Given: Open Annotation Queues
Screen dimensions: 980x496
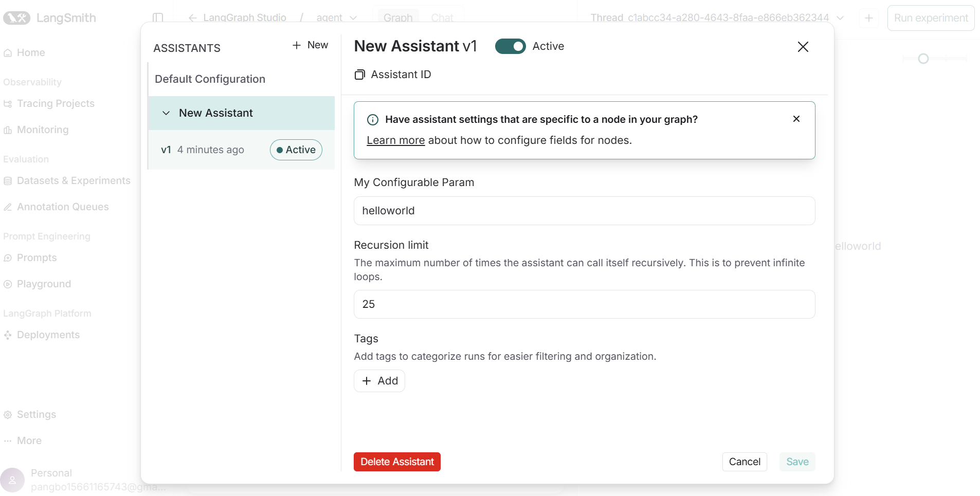Looking at the screenshot, I should 63,207.
